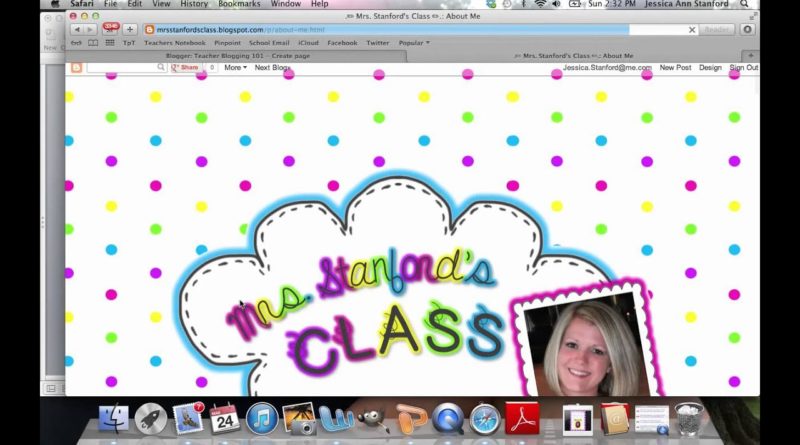
Task: Open the iCloud bookmark
Action: (x=308, y=43)
